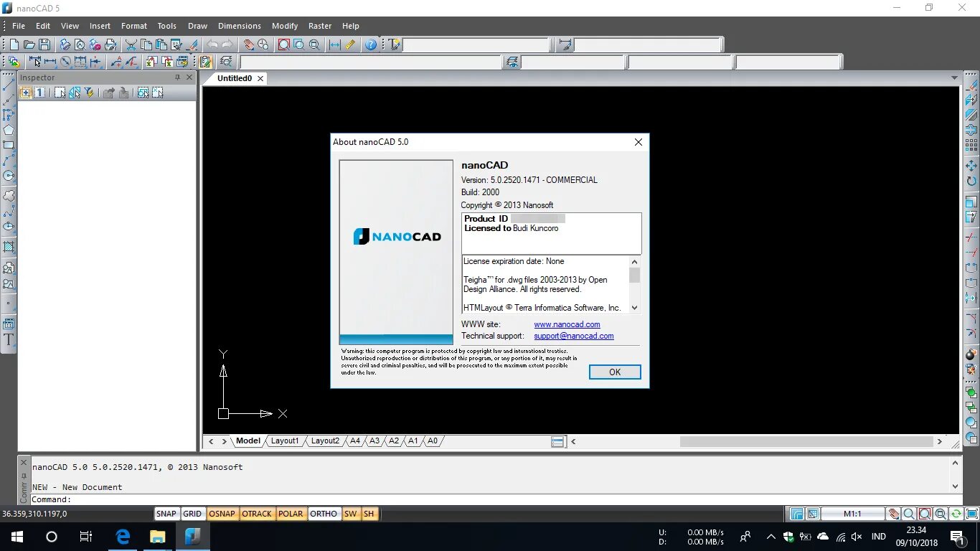Click OK in About nanoCAD dialog

tap(615, 372)
